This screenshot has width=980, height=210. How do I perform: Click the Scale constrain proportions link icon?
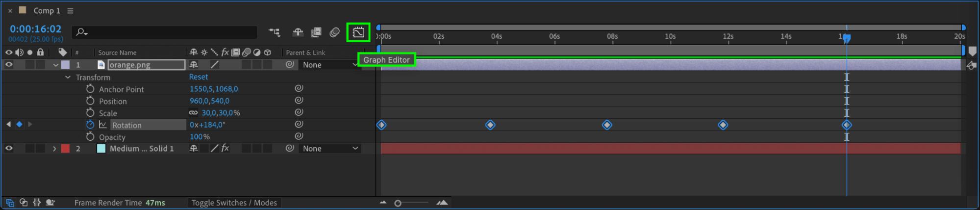pos(194,113)
